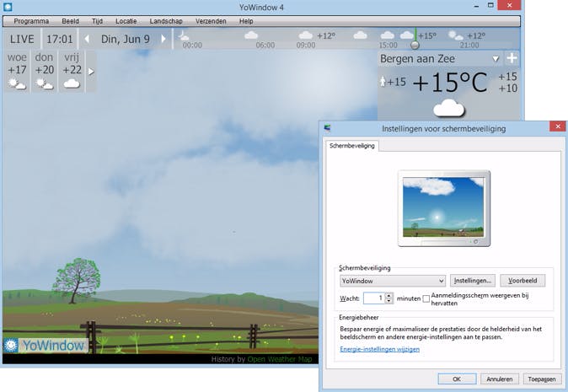Click the Din, Jun 9 date label

click(126, 39)
